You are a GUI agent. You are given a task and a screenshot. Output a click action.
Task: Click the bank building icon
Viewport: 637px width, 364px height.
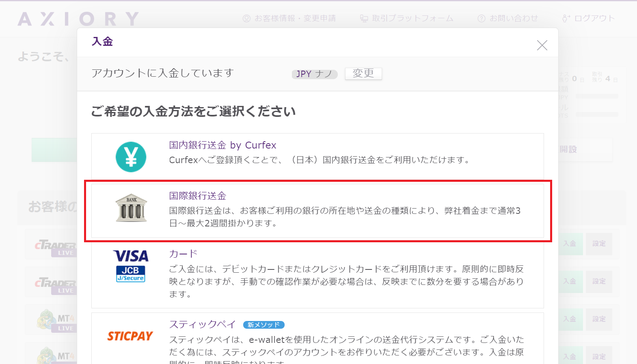click(131, 208)
